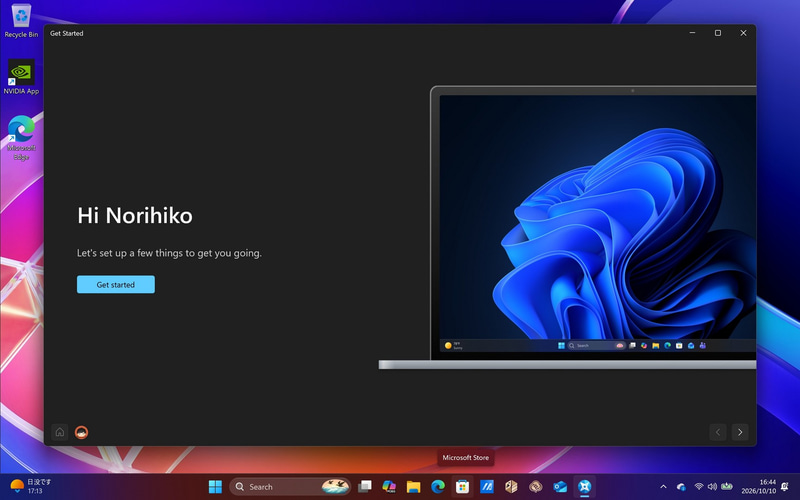Open the clock showing 16:44
This screenshot has height=500, width=800.
(x=759, y=486)
